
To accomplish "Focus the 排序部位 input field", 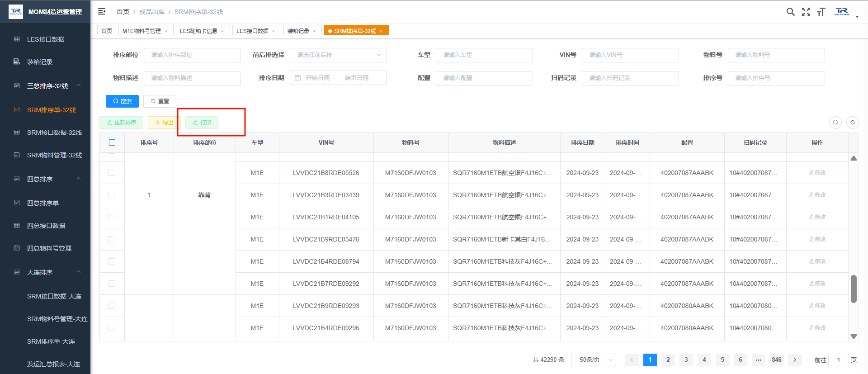I will click(192, 55).
